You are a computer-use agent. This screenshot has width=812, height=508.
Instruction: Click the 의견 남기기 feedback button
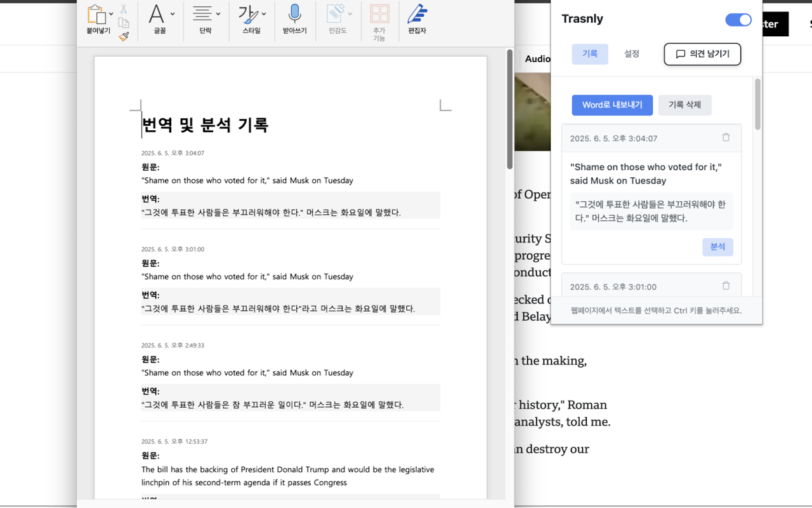pos(702,54)
